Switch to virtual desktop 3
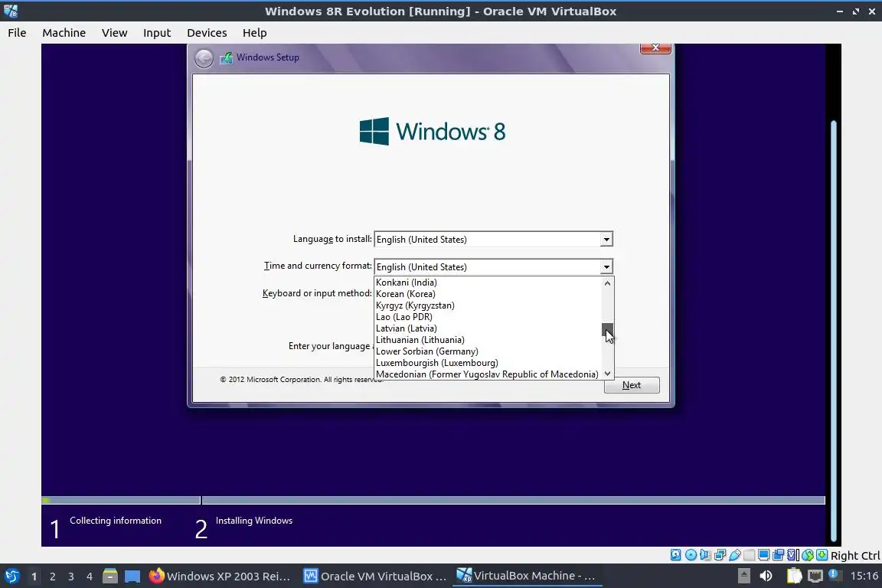This screenshot has width=882, height=588. 71,577
